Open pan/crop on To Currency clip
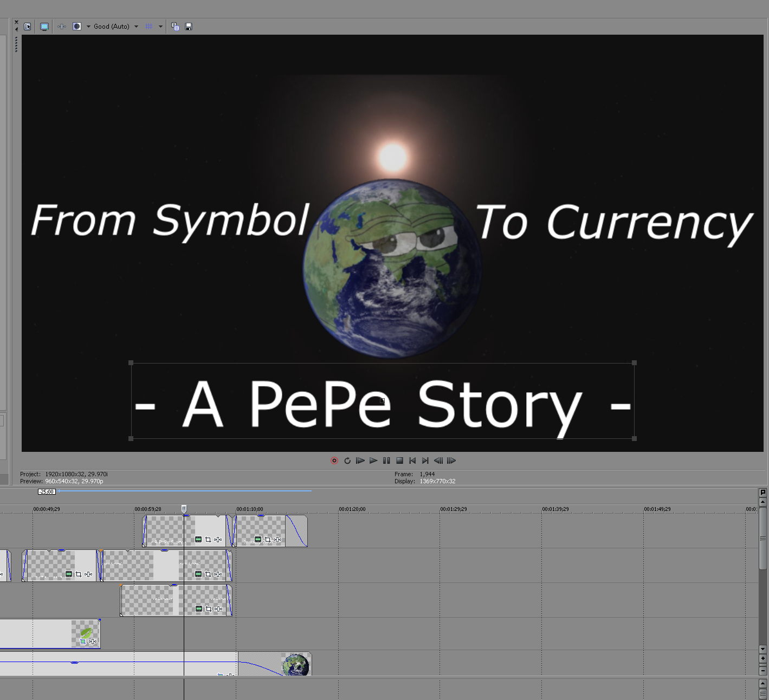Screen dimensions: 769x700 [209, 609]
